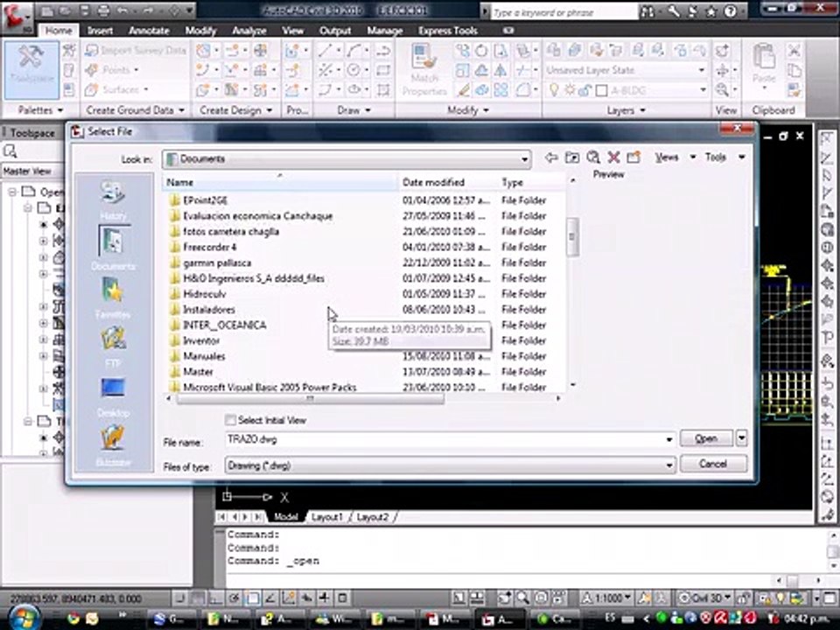
Task: Click the Surfaces ribbon tool
Action: pos(116,89)
